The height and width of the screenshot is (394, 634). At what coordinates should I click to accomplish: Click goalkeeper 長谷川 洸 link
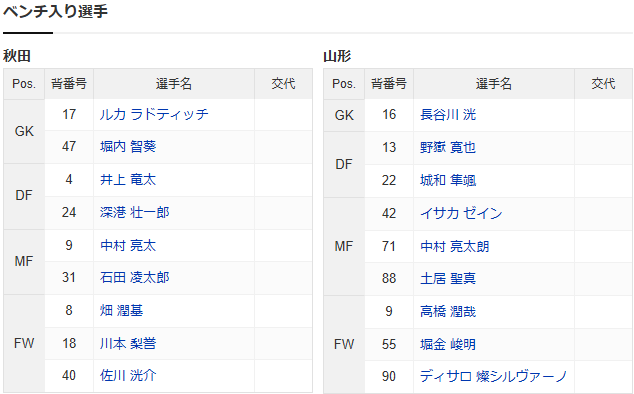coord(448,115)
